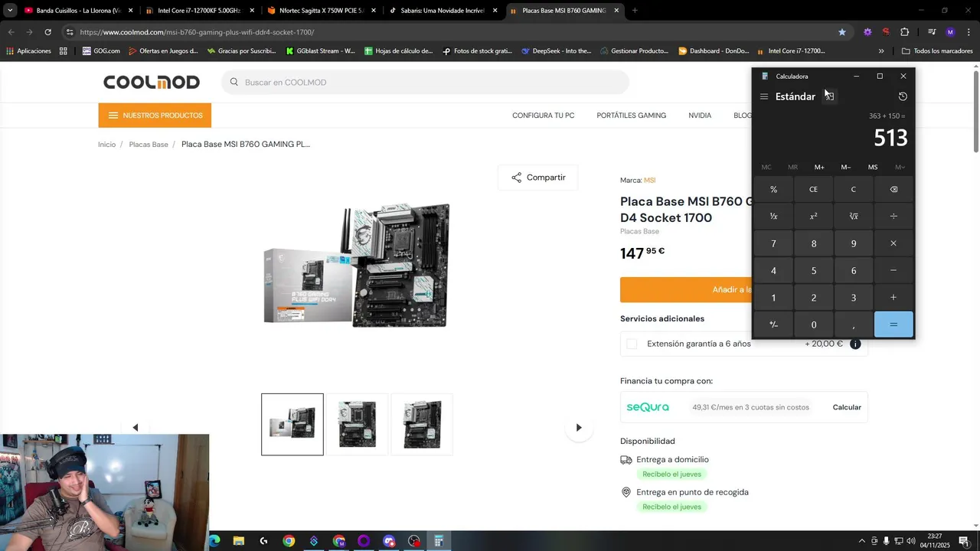This screenshot has height=551, width=980.
Task: Click calculator multiply operator key
Action: point(893,243)
